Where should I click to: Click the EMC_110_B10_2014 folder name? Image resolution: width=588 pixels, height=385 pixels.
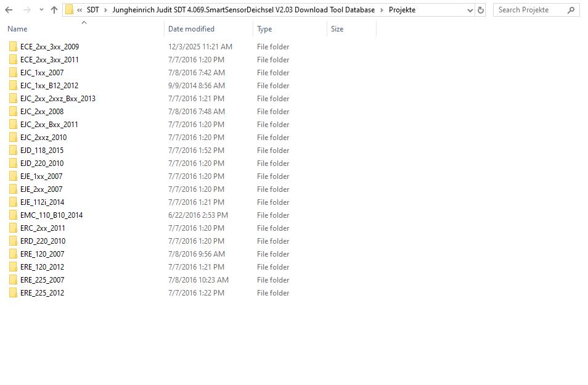[51, 215]
